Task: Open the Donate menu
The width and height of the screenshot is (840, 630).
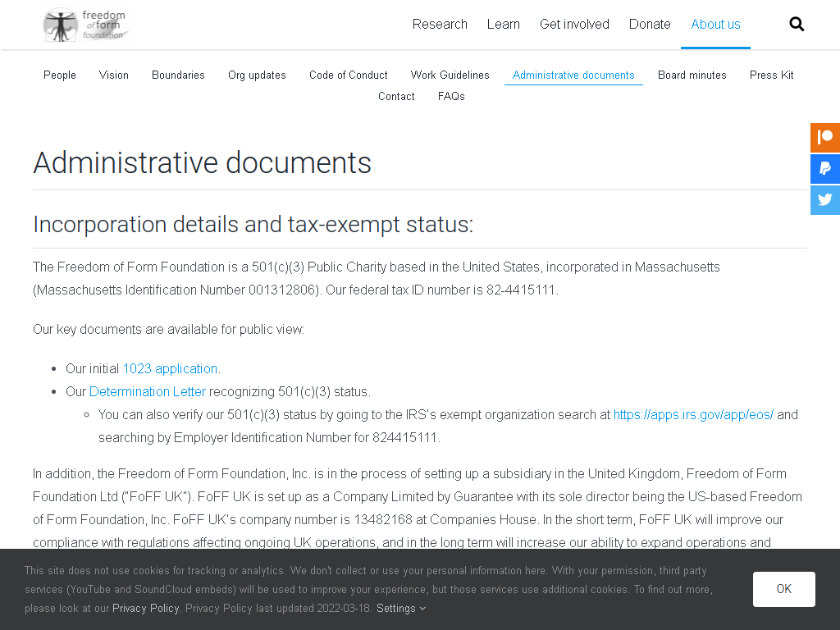Action: click(x=650, y=24)
